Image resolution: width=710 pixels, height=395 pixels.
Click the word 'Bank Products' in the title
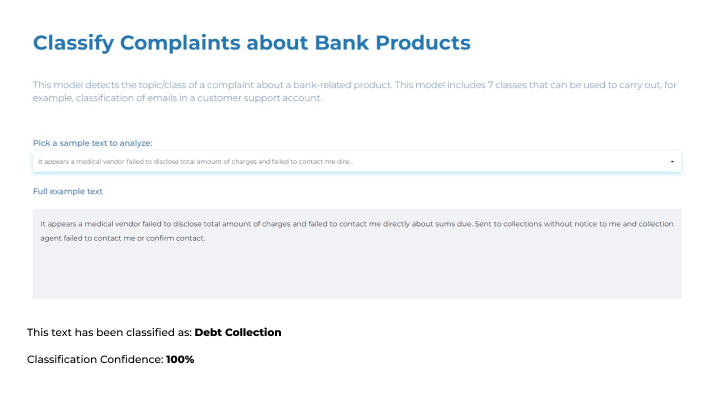tap(393, 43)
